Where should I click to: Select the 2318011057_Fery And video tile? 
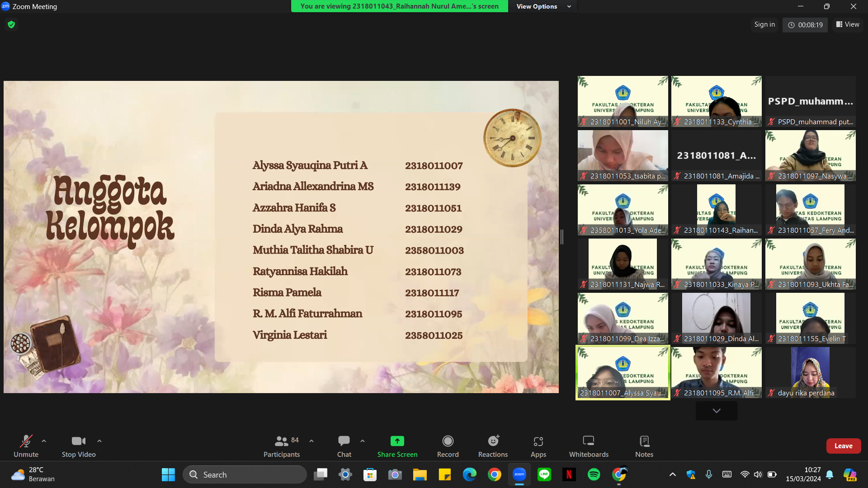[x=811, y=210]
